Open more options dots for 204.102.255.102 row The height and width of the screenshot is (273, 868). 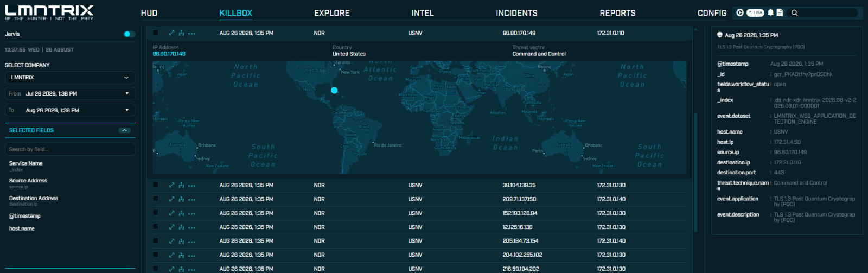tap(192, 256)
